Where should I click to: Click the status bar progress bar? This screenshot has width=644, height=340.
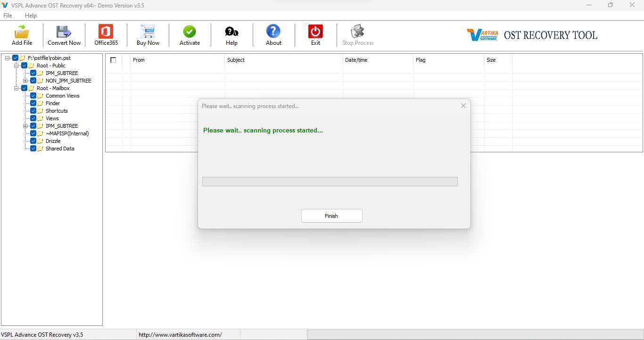475,335
